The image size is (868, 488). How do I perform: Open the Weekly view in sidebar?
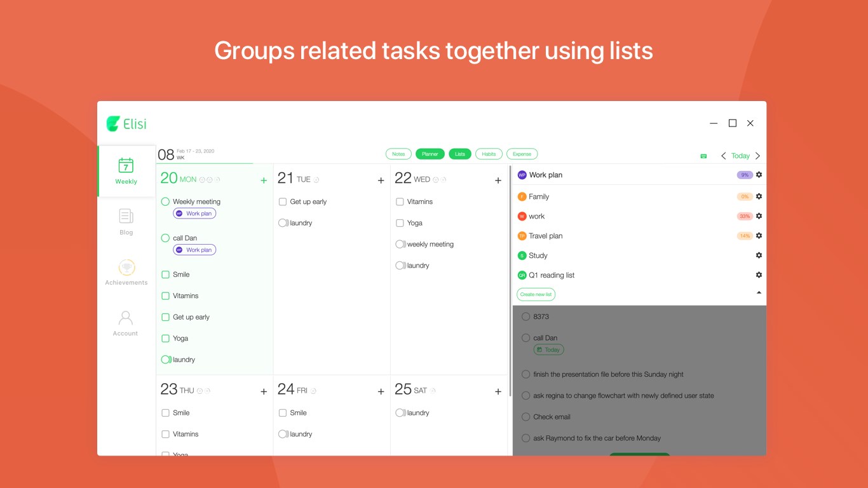tap(126, 171)
